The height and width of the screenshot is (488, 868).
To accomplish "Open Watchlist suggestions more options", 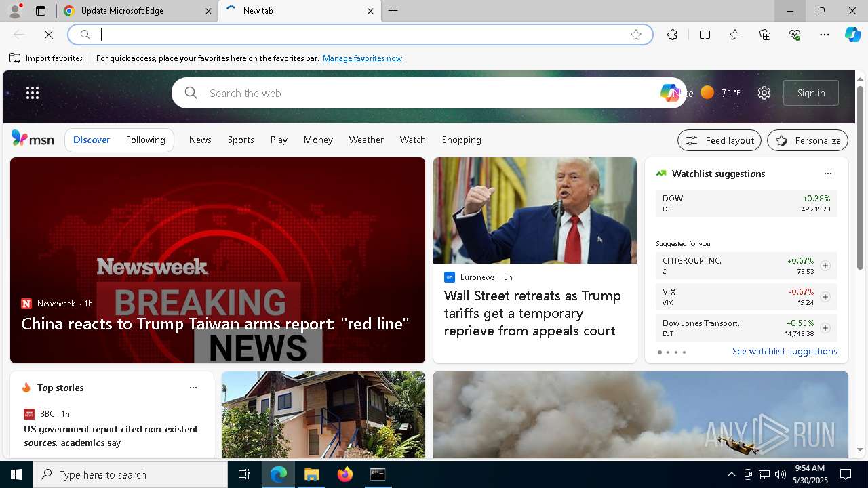I will (x=828, y=174).
